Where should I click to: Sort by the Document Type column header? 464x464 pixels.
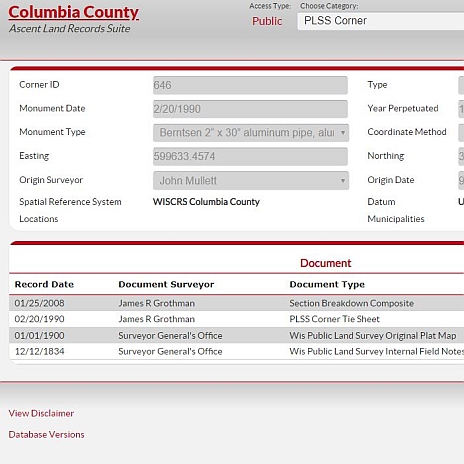327,284
